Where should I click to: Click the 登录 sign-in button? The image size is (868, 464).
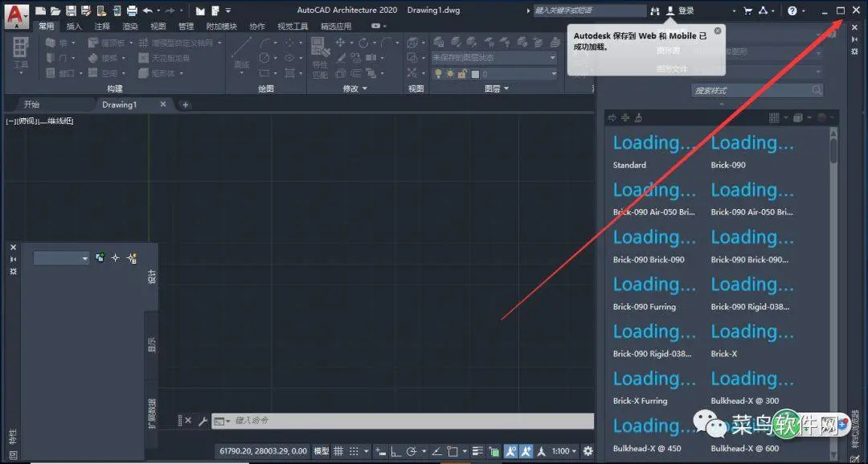coord(681,10)
